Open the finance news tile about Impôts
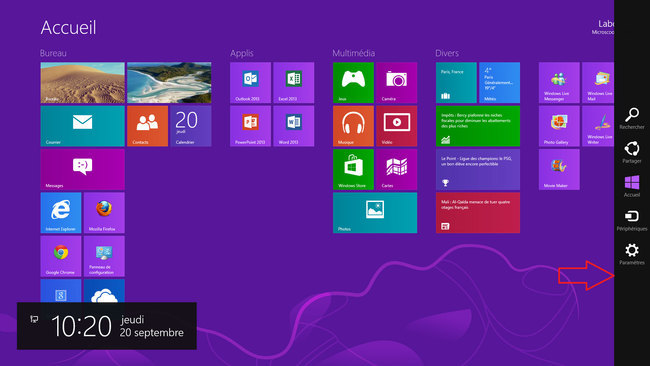Screen dimensions: 650x366 (478, 126)
